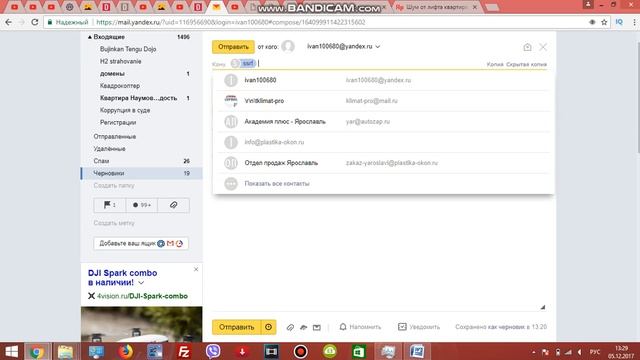The width and height of the screenshot is (640, 360).
Task: Click Показать все контакты
Action: 277,184
